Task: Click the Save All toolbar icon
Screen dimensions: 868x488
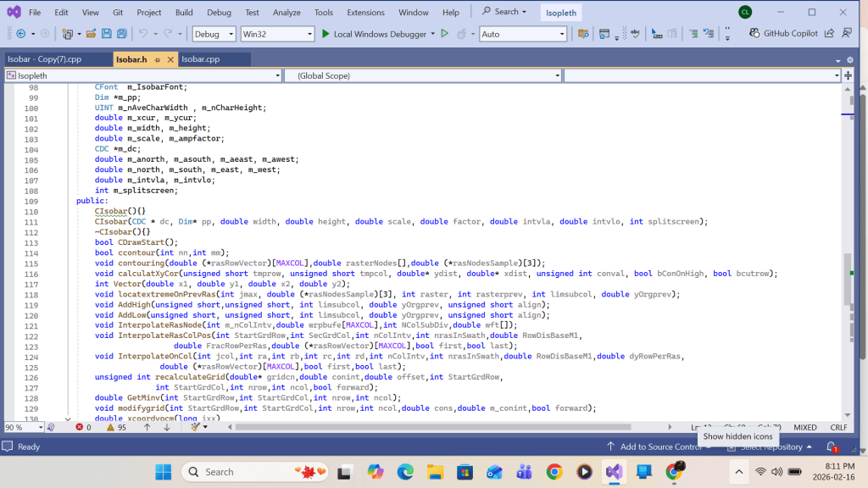Action: (x=122, y=34)
